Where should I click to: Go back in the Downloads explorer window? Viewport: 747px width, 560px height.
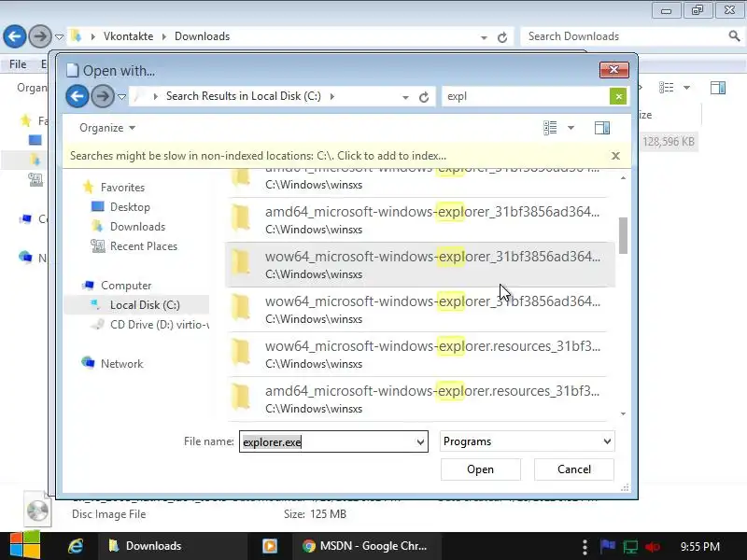pos(15,36)
